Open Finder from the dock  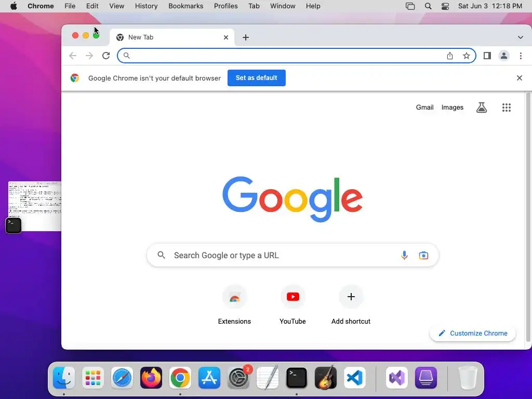point(64,378)
